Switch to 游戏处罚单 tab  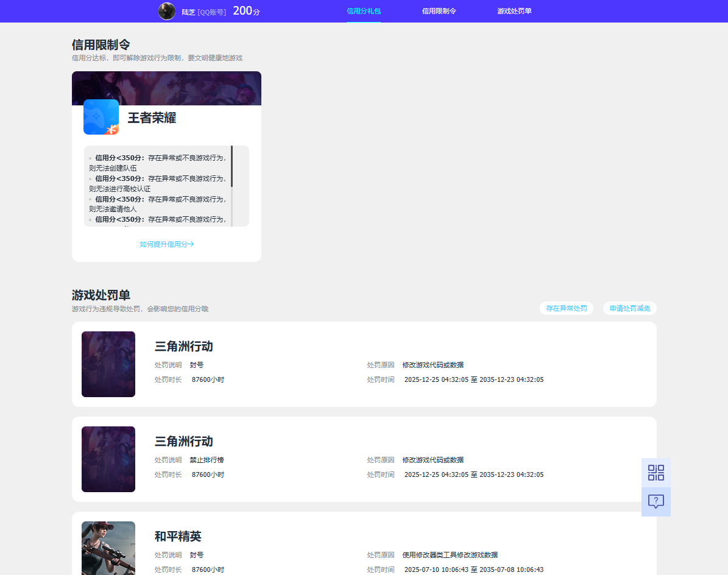[x=514, y=11]
